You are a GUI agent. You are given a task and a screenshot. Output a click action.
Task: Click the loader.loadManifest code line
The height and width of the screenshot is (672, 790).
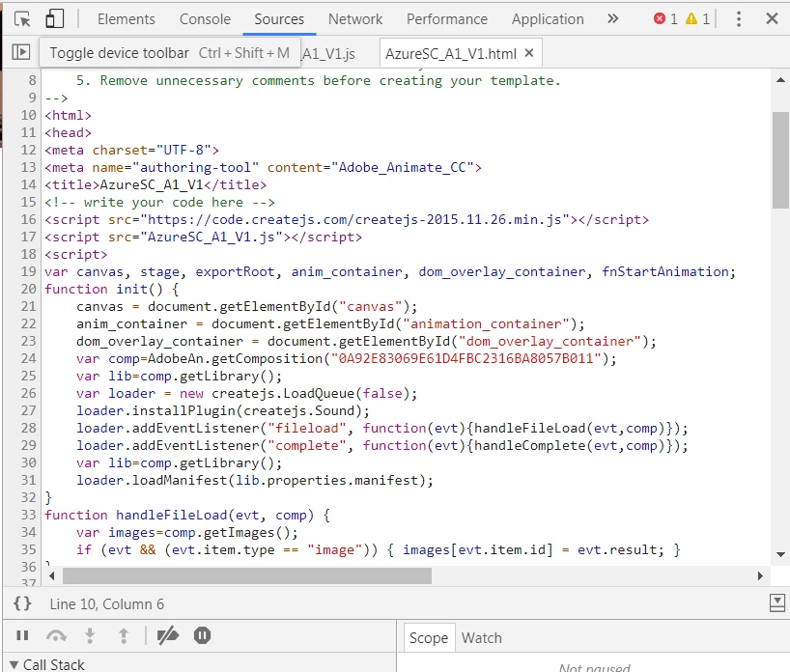coord(254,481)
